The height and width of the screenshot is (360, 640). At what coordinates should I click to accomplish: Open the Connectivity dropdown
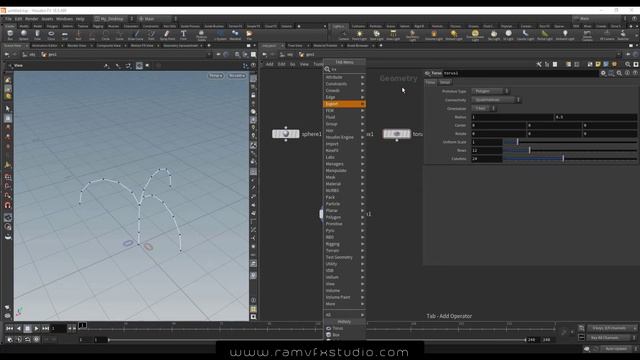496,100
